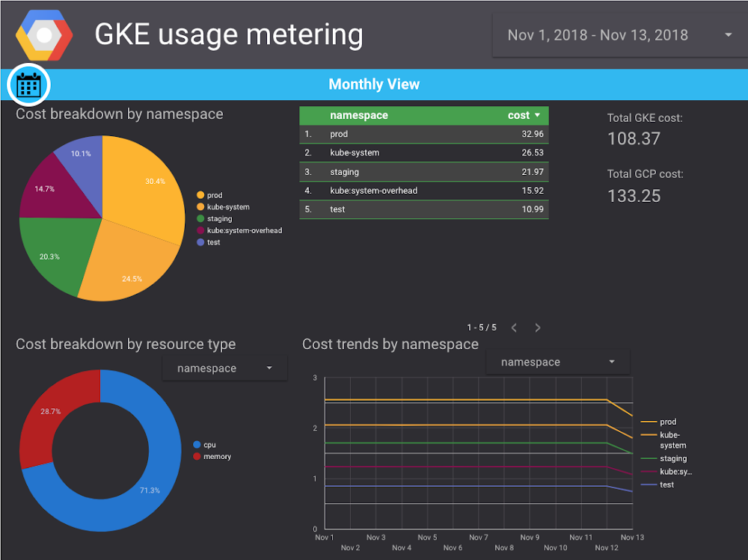
Task: Click the 1 - 5 / 5 pagination label
Action: (x=481, y=327)
